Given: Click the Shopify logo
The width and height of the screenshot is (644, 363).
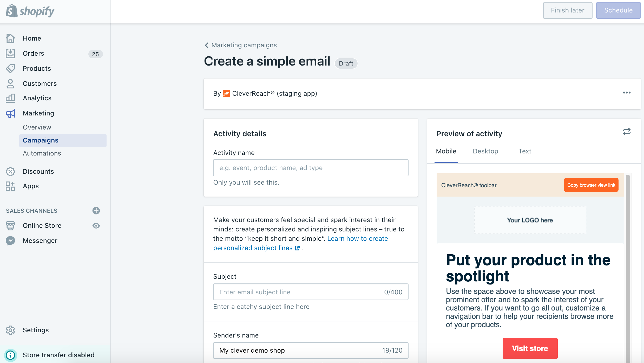Looking at the screenshot, I should point(30,11).
